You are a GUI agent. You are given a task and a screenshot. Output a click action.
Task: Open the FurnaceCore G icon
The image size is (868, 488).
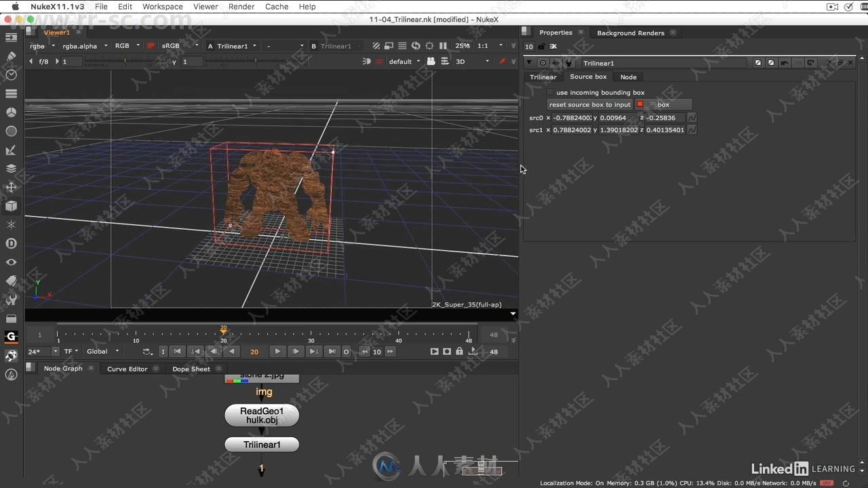coord(11,336)
